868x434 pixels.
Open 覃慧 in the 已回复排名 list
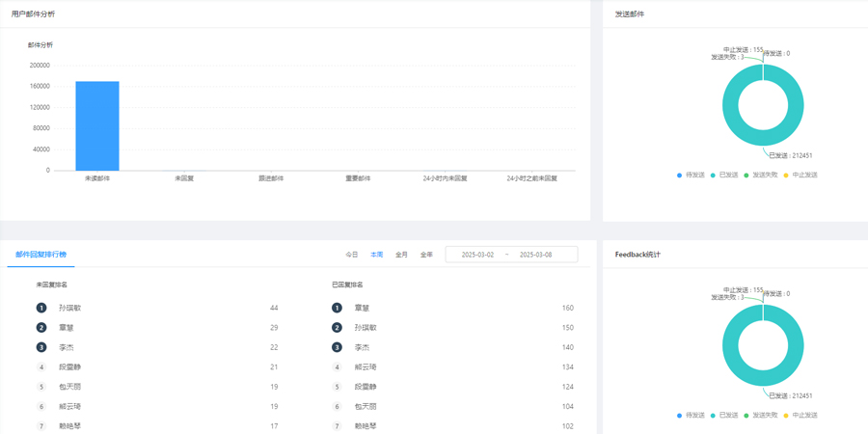pos(362,308)
